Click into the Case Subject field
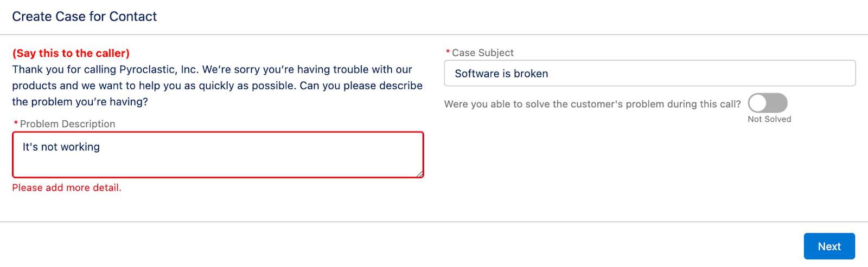This screenshot has width=868, height=267. click(x=649, y=73)
